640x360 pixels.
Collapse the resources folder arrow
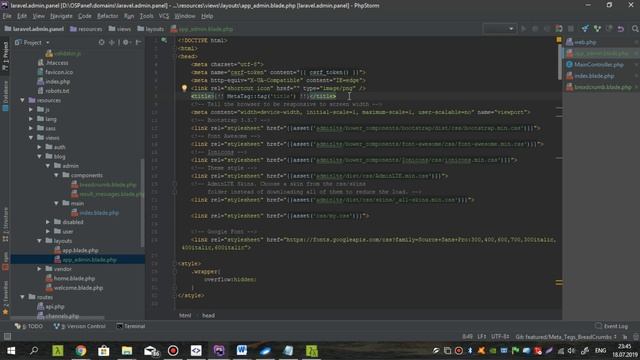pyautogui.click(x=22, y=100)
